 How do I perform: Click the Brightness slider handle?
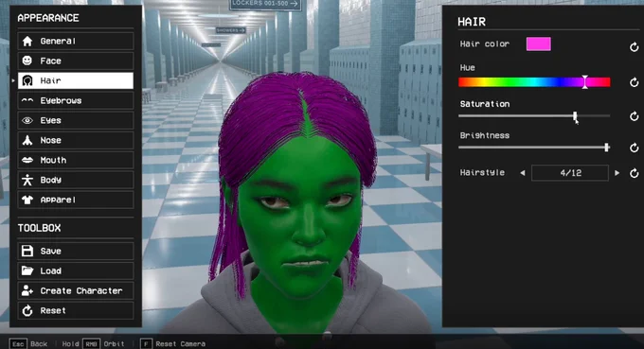click(607, 148)
